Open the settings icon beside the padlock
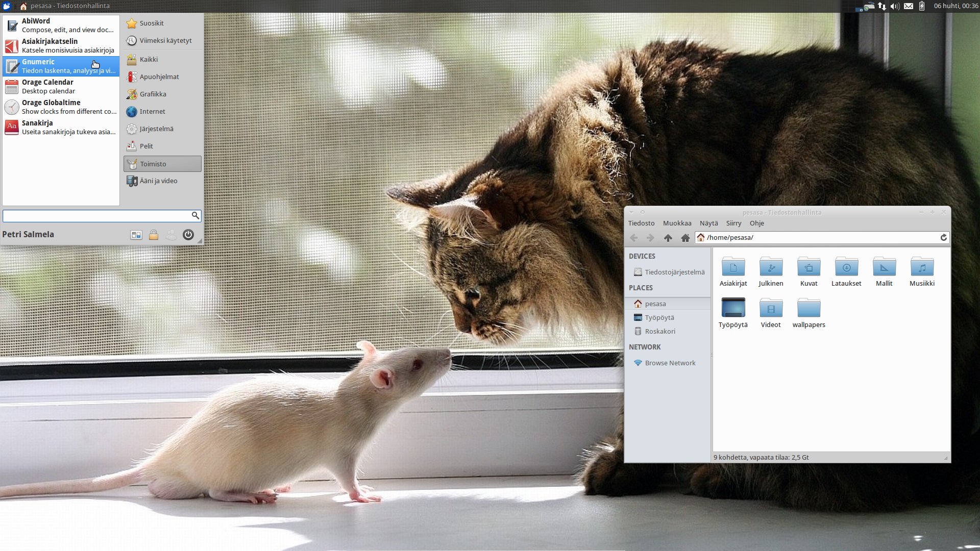 pos(136,235)
